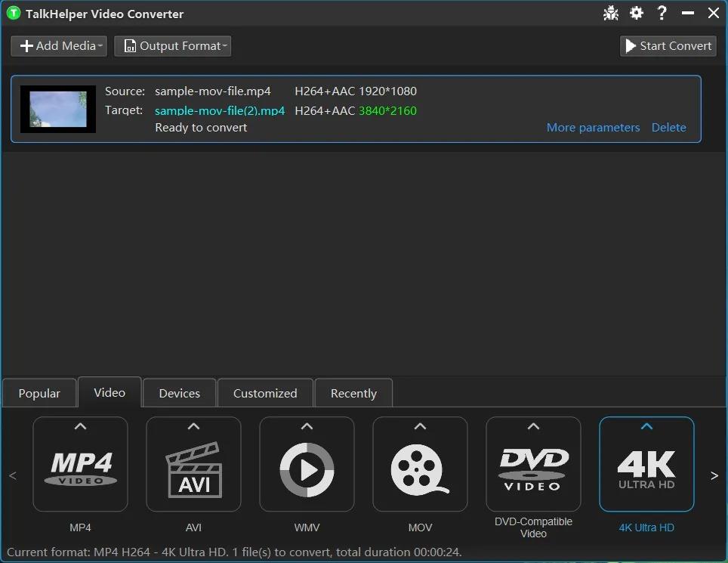This screenshot has height=563, width=728.
Task: Select the AVI clapperboard format icon
Action: [x=193, y=469]
